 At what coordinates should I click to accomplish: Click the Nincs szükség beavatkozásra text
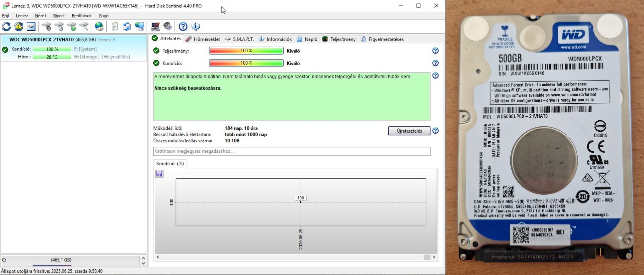tap(188, 88)
